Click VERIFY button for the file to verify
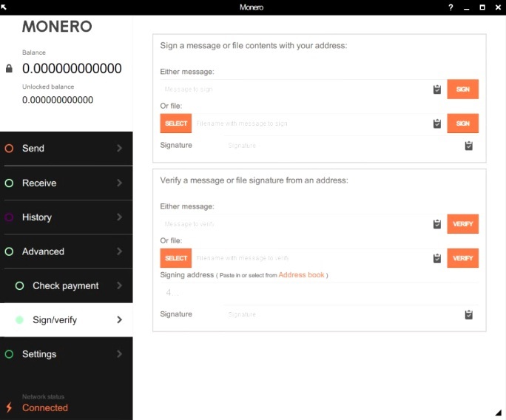Image resolution: width=506 pixels, height=420 pixels. [463, 258]
